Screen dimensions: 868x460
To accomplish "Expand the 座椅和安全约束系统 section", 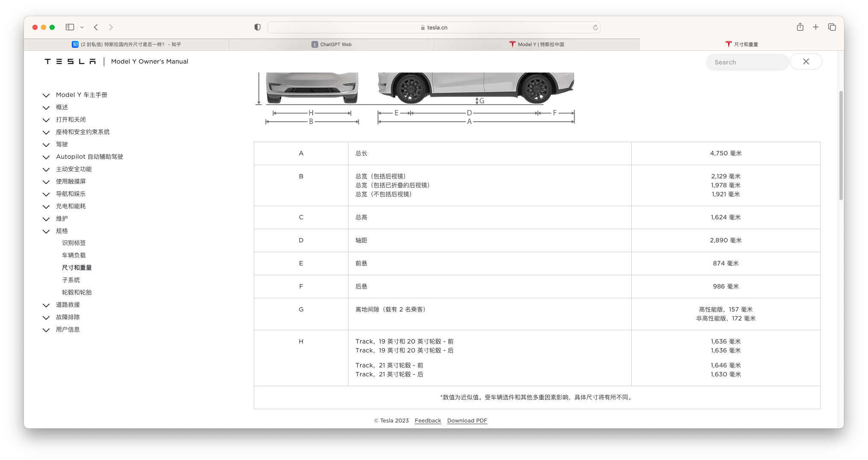I will [46, 132].
